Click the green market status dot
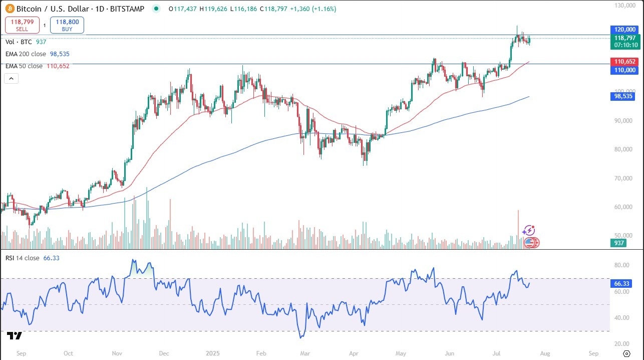 click(x=157, y=9)
